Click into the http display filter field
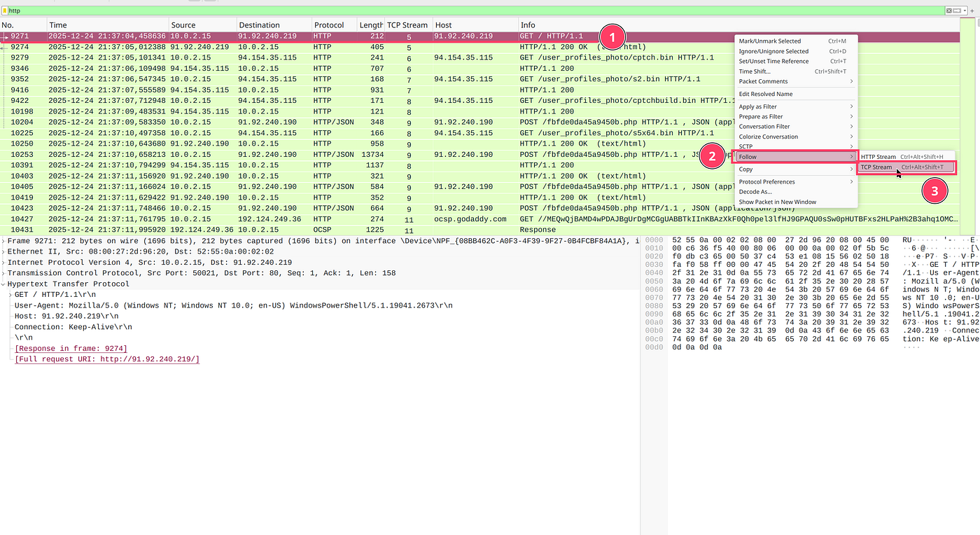Image resolution: width=980 pixels, height=535 pixels. (476, 11)
